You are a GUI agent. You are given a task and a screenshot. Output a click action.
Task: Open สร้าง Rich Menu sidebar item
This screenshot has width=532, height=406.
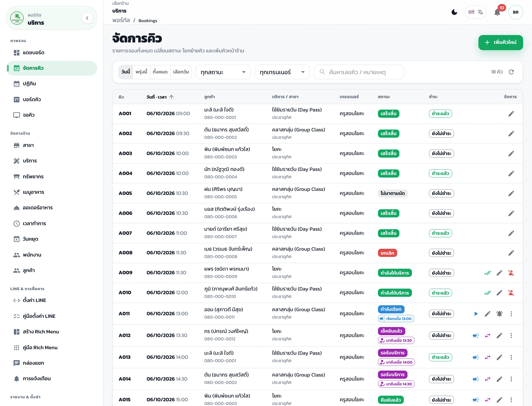point(51,332)
